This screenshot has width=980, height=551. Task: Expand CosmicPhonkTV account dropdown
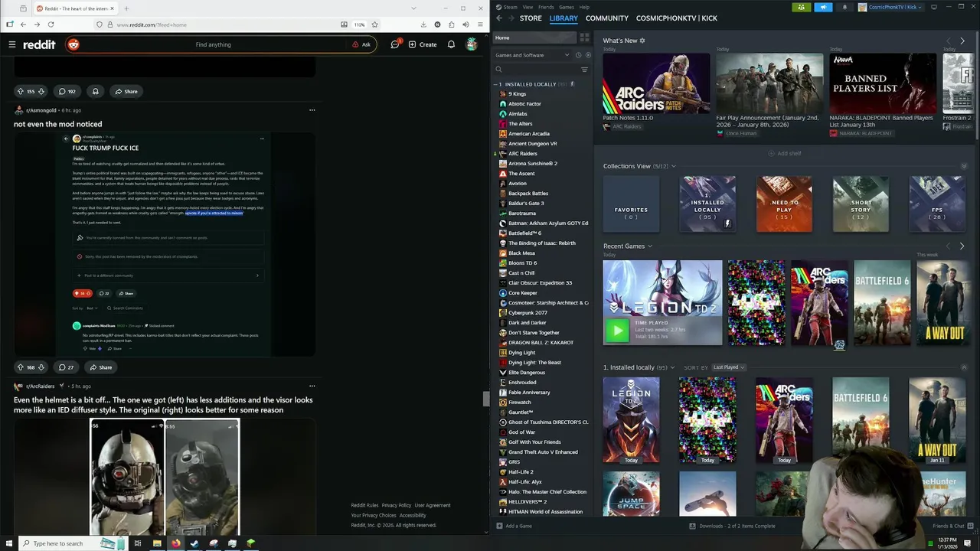click(x=890, y=7)
